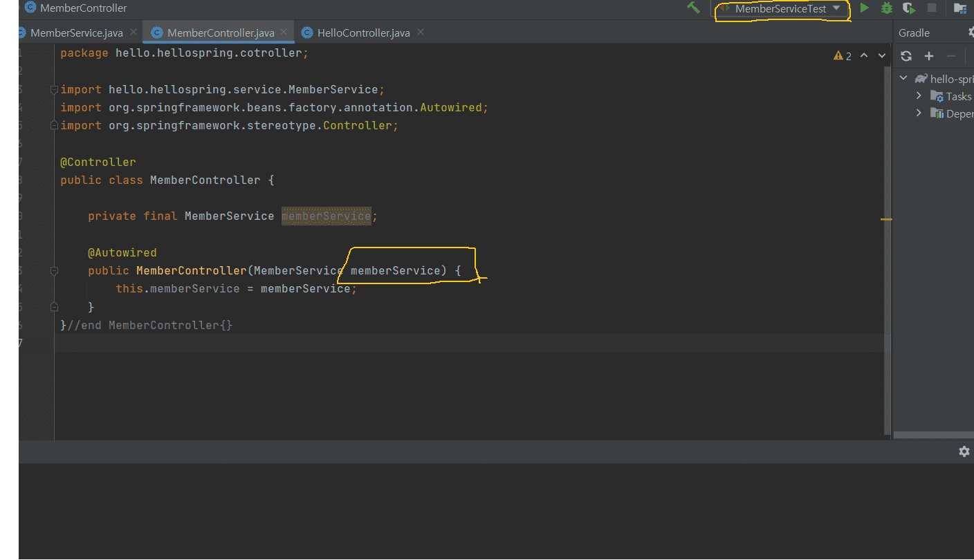Go to next highlighted problem arrow
The width and height of the screenshot is (974, 560).
click(x=882, y=55)
